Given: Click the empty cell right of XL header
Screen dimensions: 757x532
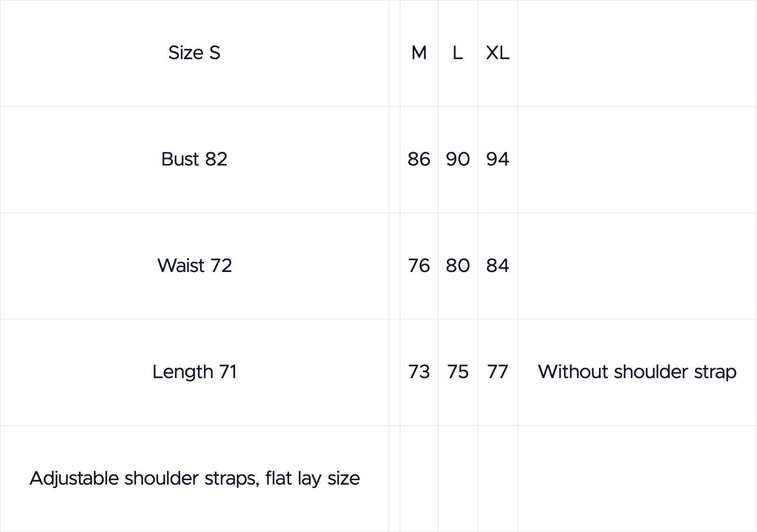Looking at the screenshot, I should [637, 53].
